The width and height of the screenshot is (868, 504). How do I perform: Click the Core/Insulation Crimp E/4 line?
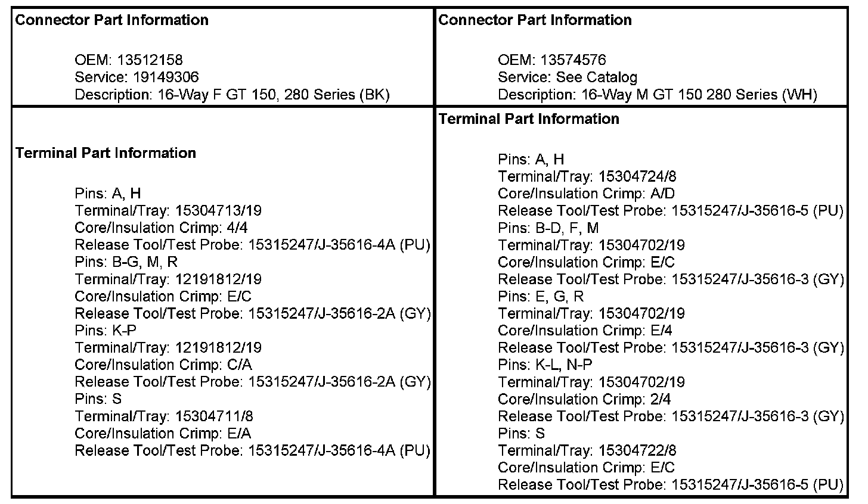pos(585,331)
